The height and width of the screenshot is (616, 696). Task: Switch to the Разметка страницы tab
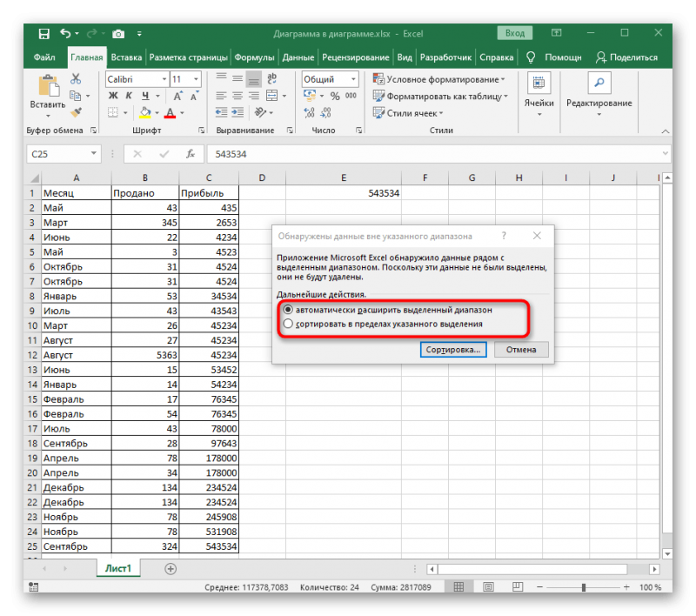pos(188,57)
